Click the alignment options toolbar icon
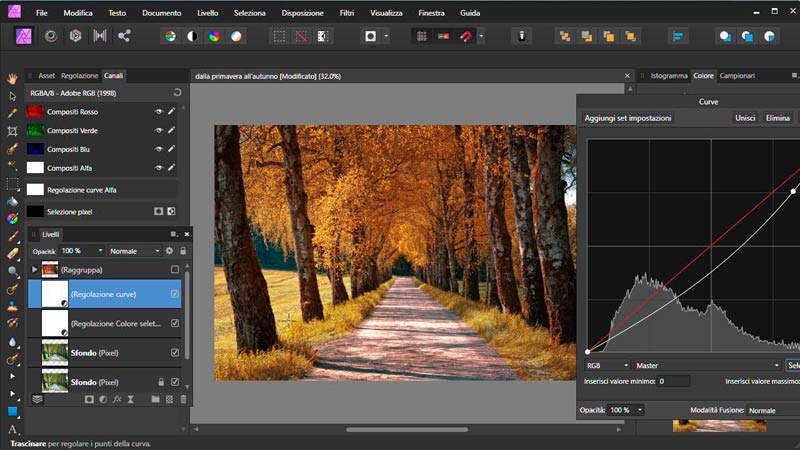The width and height of the screenshot is (800, 450). [x=678, y=36]
